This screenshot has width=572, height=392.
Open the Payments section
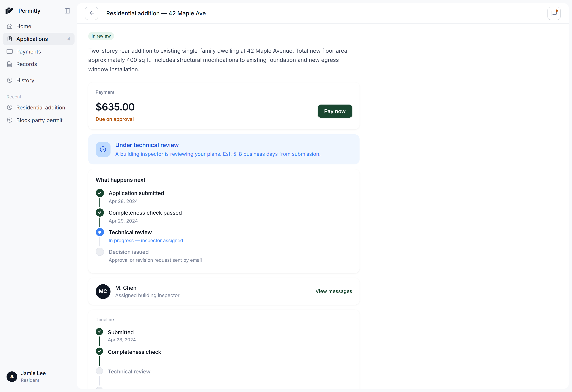[38, 52]
